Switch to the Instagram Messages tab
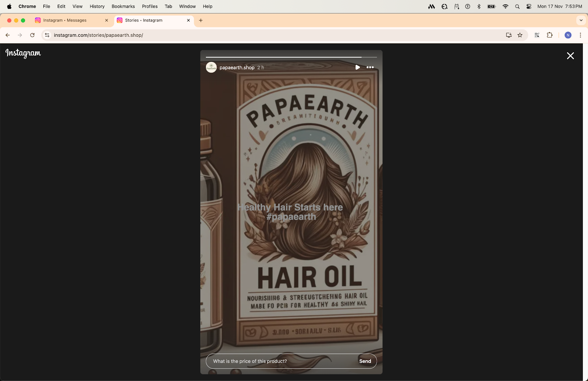The height and width of the screenshot is (381, 588). 72,20
